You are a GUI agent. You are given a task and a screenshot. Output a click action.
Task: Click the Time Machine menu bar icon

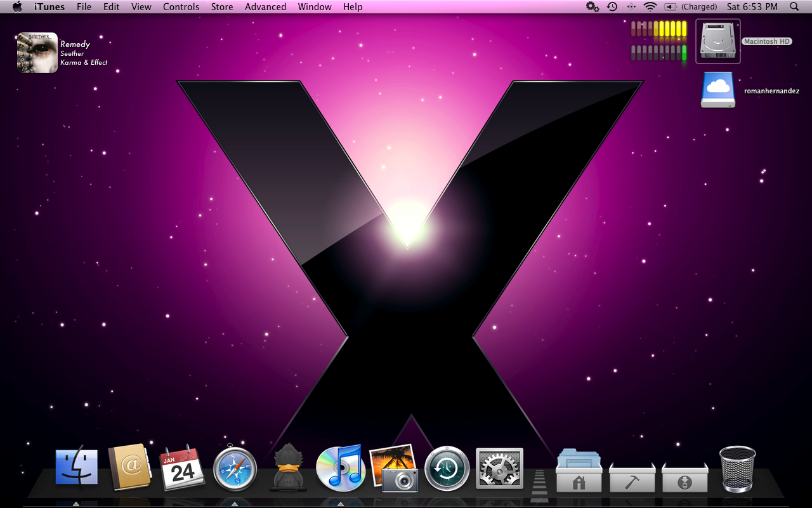(x=612, y=7)
